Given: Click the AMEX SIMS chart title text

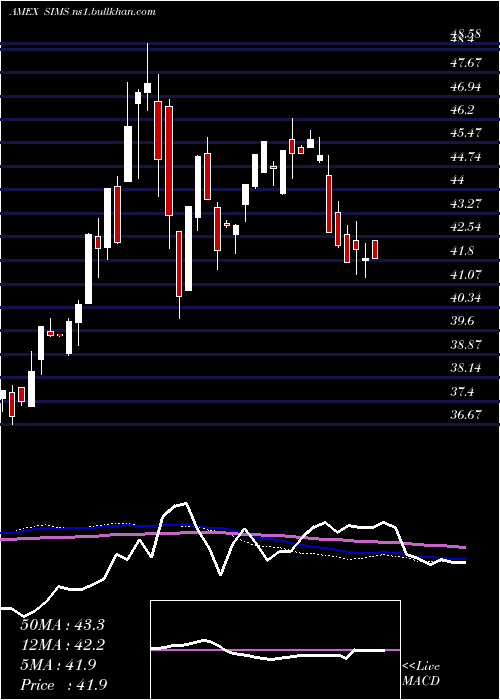Looking at the screenshot, I should point(83,12).
